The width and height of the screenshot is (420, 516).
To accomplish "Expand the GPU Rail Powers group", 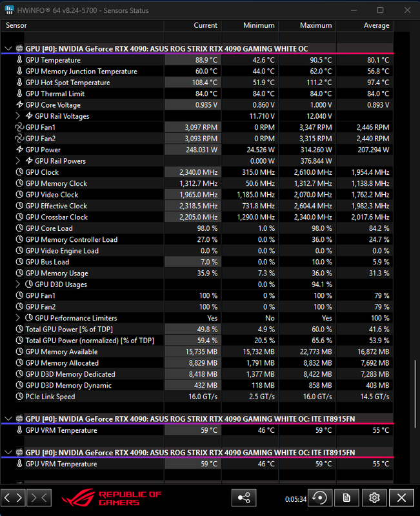I will point(18,161).
